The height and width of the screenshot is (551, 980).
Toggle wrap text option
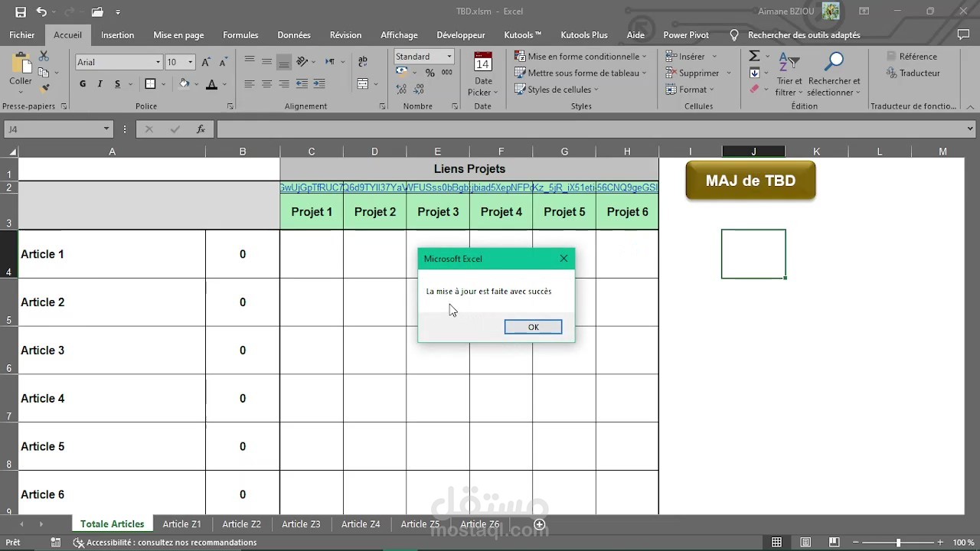pos(363,62)
